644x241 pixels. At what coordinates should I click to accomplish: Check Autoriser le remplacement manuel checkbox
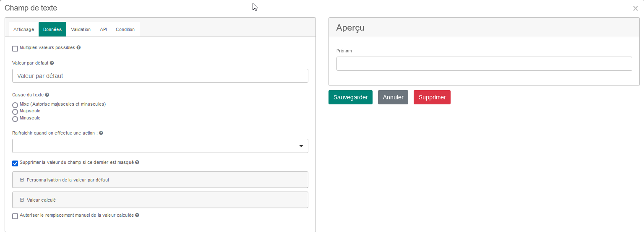coord(15,216)
